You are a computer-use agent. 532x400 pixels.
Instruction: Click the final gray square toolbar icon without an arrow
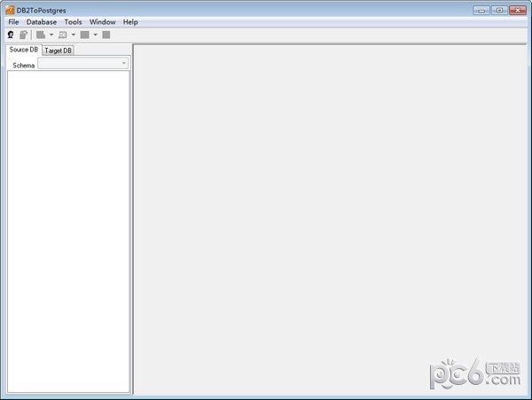click(x=106, y=35)
